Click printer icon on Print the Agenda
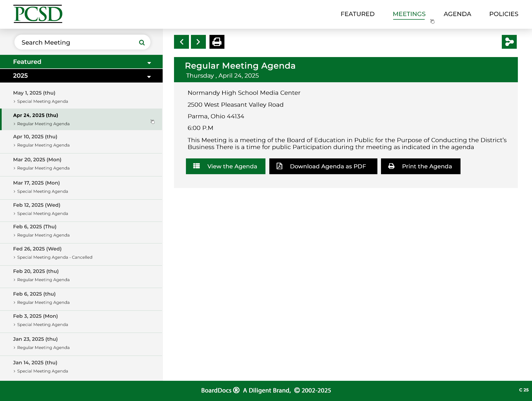The height and width of the screenshot is (401, 532). click(391, 166)
